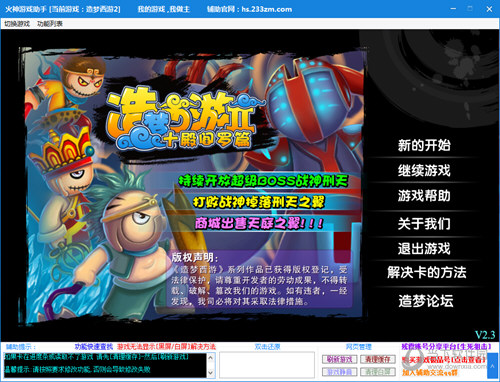Click the 刷新游戏 button

340,359
